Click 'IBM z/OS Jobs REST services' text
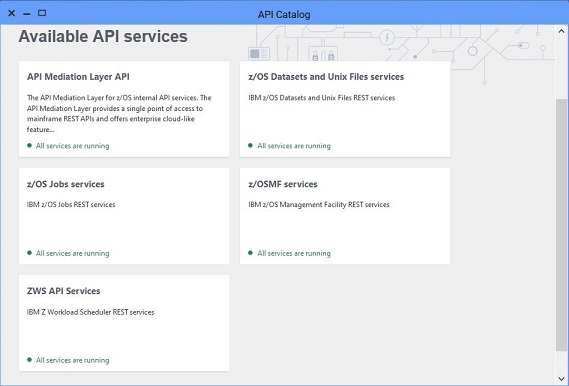Viewport: 569px width, 386px height. point(71,205)
